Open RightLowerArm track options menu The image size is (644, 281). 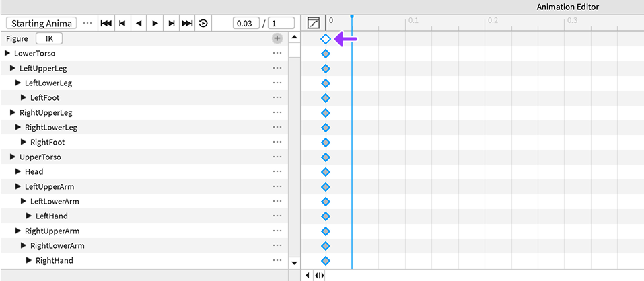point(277,245)
